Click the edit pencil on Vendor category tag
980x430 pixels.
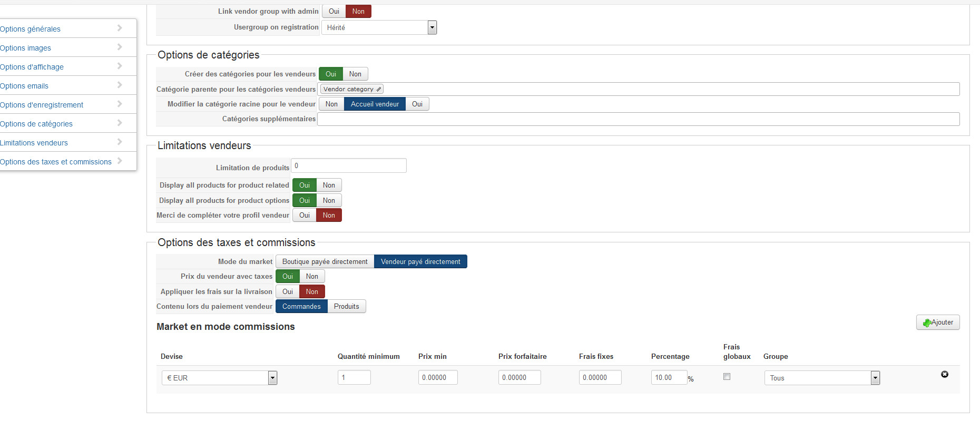[379, 89]
